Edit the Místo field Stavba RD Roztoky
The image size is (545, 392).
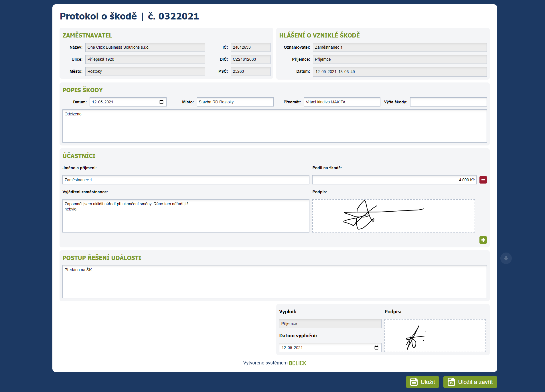pos(235,102)
